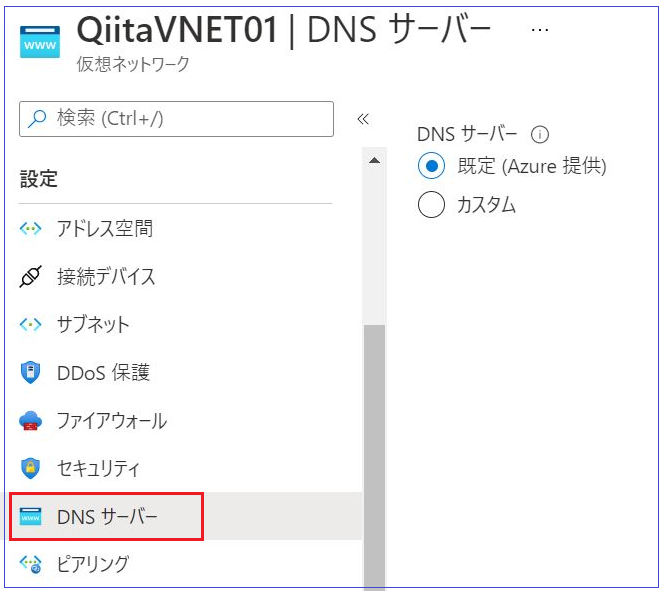Click the firewall cloud icon
Image resolution: width=663 pixels, height=591 pixels.
coord(31,421)
